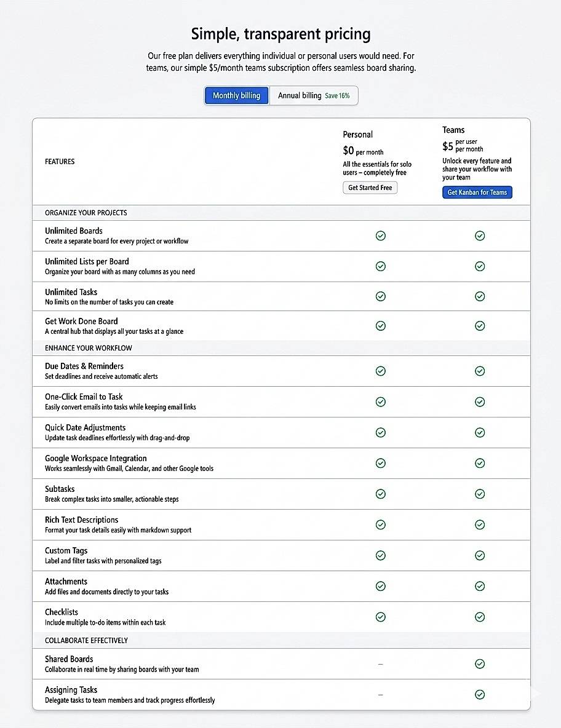Click Personal dash for Assigning Tasks
This screenshot has height=728, width=561.
coord(380,695)
